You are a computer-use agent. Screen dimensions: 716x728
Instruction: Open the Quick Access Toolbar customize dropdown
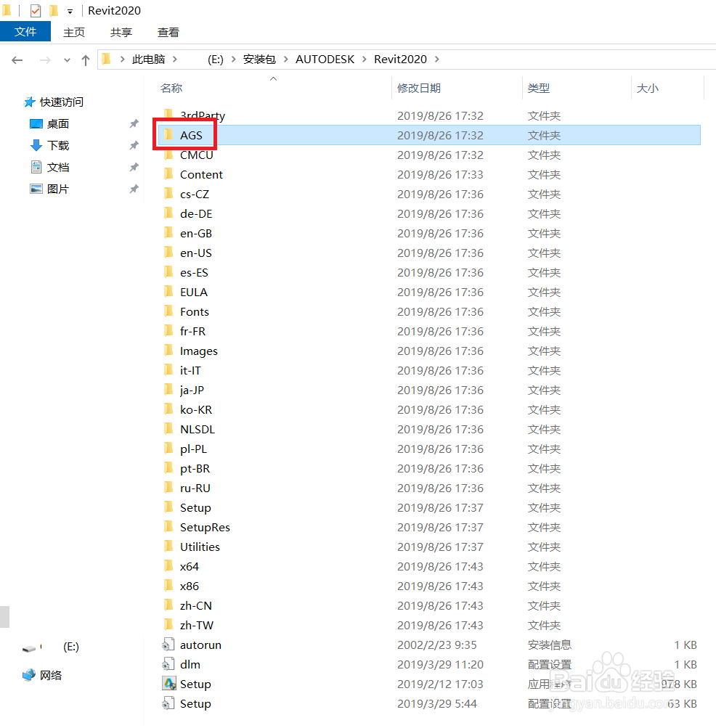[x=70, y=11]
